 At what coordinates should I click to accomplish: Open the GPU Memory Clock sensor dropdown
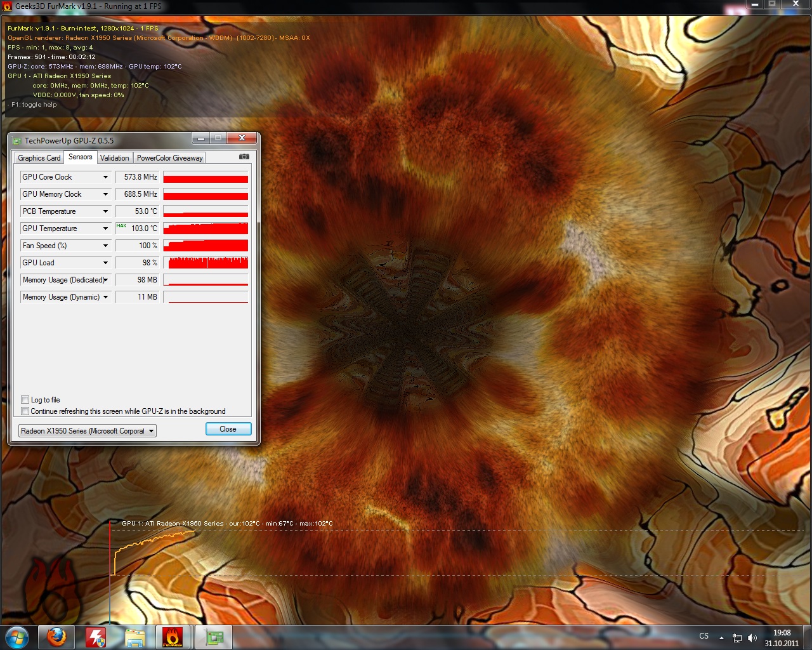pos(105,194)
